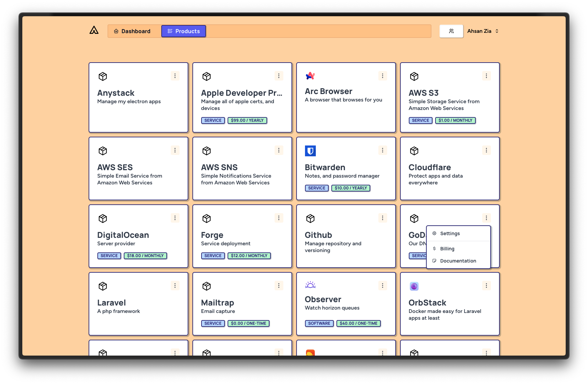Click the $40.00 / ONE-TIME price badge
Image resolution: width=588 pixels, height=384 pixels.
coord(359,323)
